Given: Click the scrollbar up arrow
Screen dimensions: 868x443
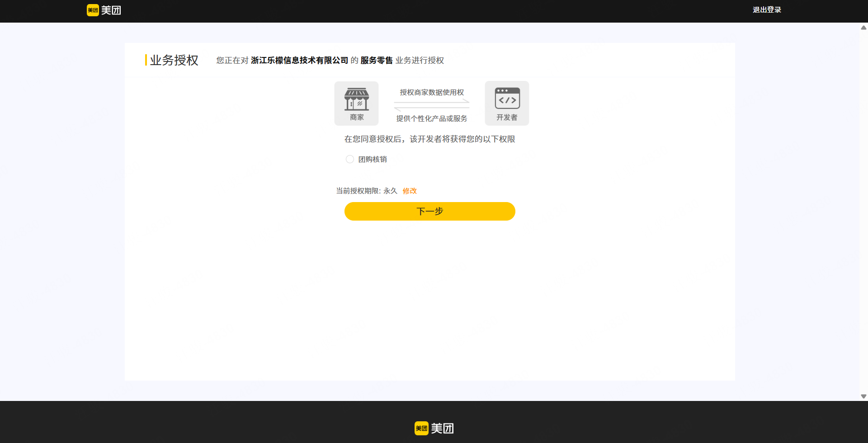Looking at the screenshot, I should (863, 28).
